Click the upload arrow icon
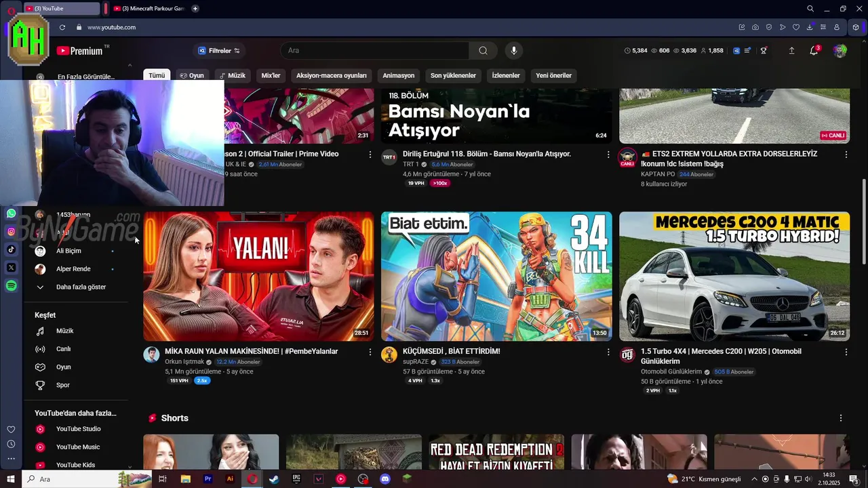 tap(791, 51)
